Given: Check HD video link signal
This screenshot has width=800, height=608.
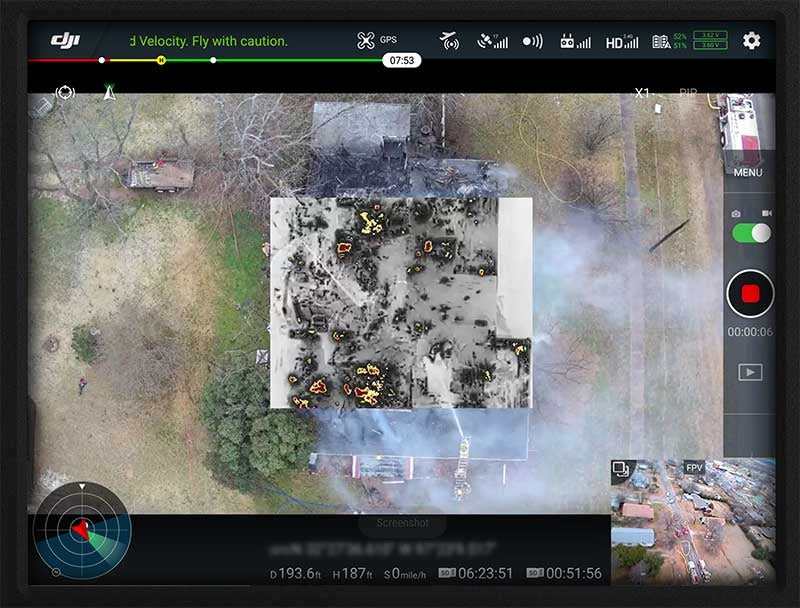Looking at the screenshot, I should point(622,42).
